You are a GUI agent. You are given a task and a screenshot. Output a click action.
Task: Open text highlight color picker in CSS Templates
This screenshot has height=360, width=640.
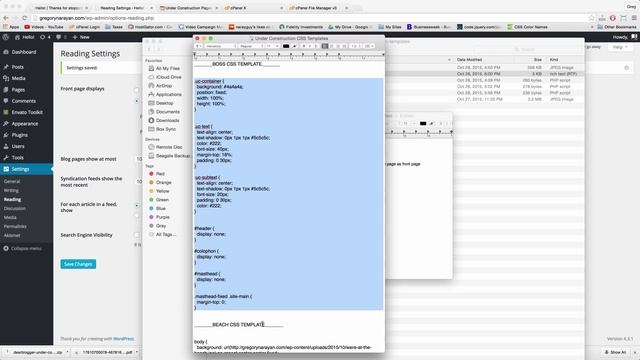click(294, 46)
